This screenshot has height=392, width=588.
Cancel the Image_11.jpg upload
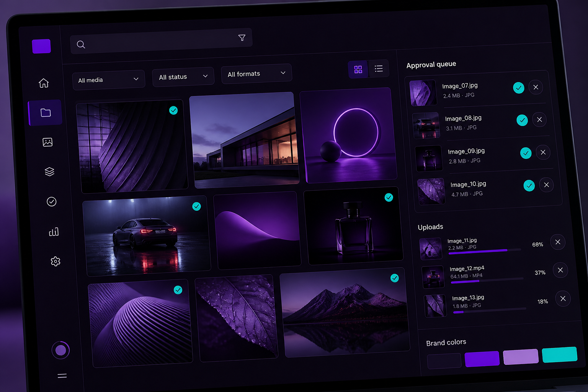tap(558, 242)
